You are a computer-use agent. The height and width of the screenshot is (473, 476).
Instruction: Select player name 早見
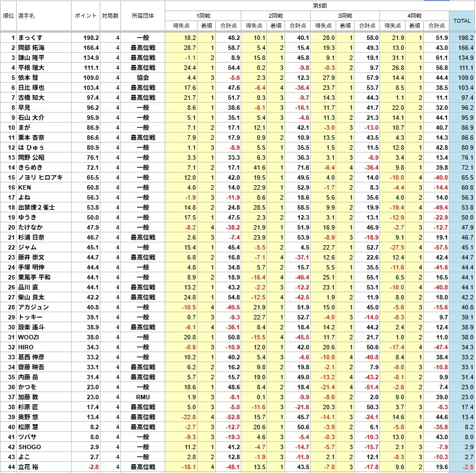(24, 108)
